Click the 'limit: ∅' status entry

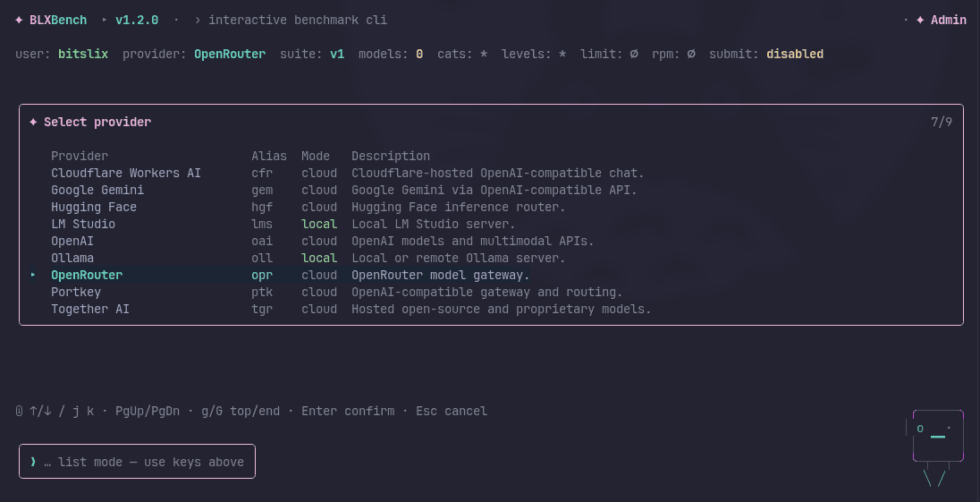coord(609,55)
